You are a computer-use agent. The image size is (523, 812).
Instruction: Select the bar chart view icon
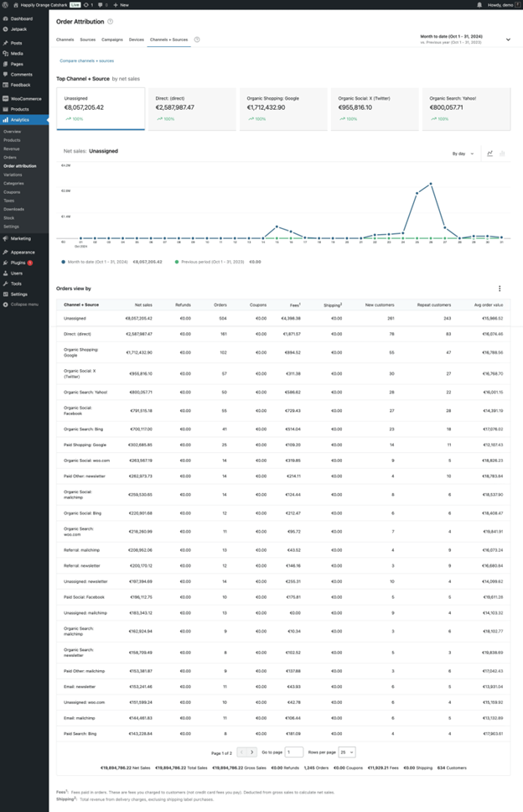click(x=502, y=152)
